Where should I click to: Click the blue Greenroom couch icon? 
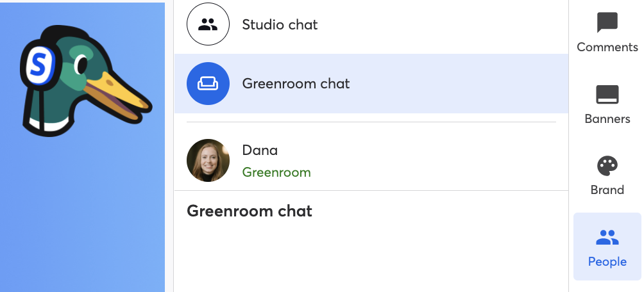(208, 83)
